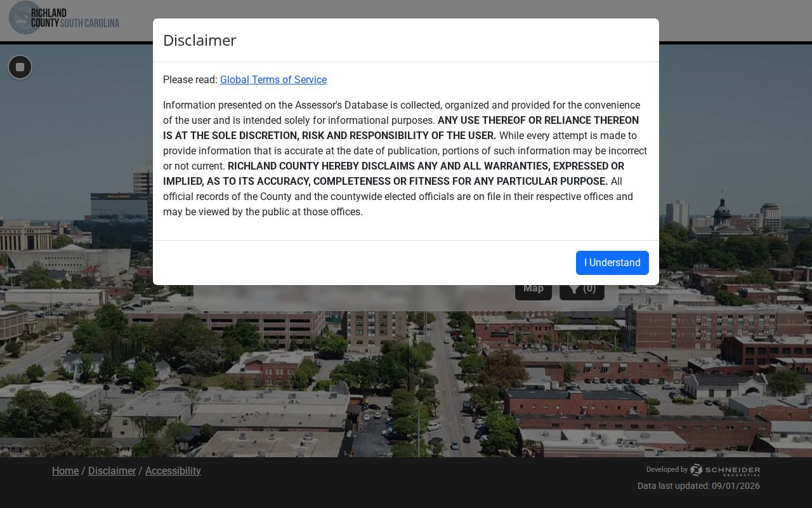Open the Disclaimer footer link
This screenshot has width=812, height=508.
tap(112, 471)
